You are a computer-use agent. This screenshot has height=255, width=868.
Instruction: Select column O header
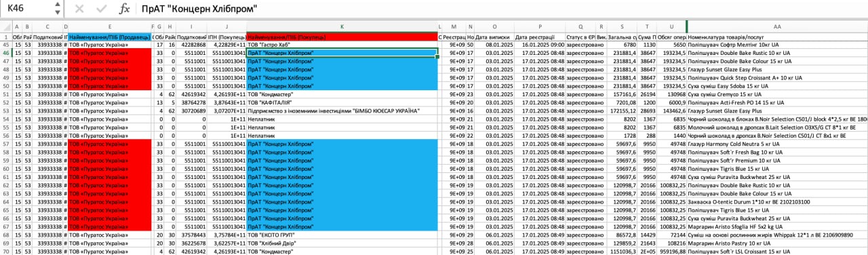(494, 26)
